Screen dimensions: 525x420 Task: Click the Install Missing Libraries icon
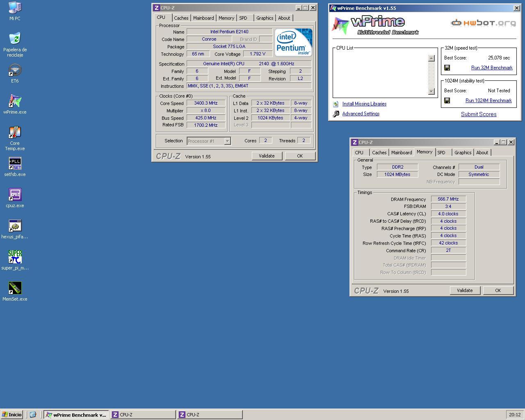tap(336, 104)
